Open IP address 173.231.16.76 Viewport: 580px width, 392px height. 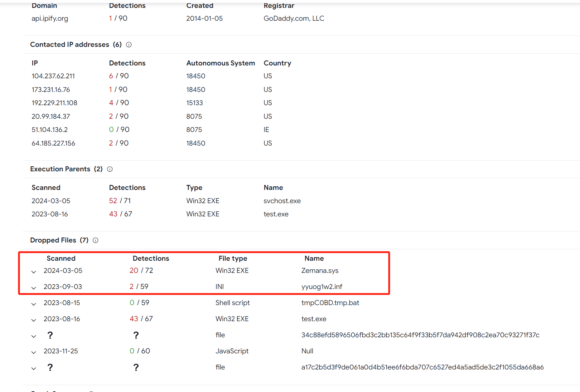(51, 90)
